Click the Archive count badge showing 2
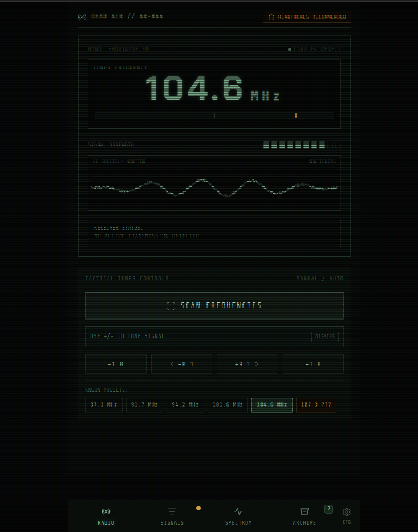The width and height of the screenshot is (418, 532). coord(328,509)
